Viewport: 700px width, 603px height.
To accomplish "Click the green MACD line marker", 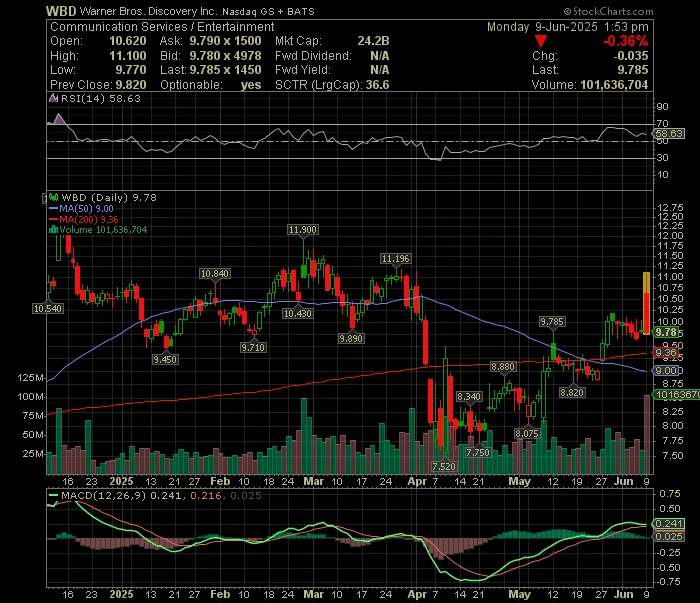I will point(53,495).
